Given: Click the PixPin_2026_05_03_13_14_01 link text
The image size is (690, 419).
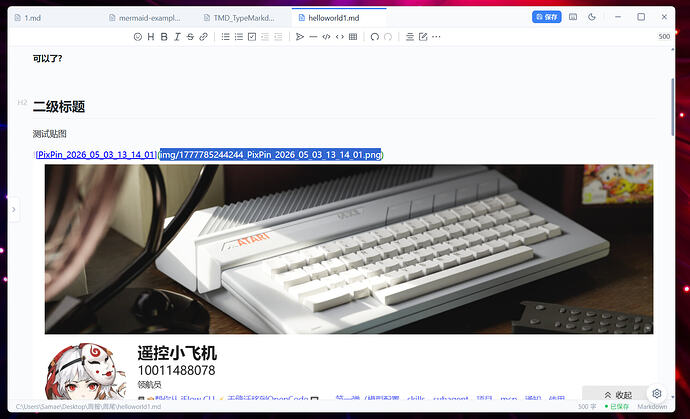Looking at the screenshot, I should pos(96,155).
